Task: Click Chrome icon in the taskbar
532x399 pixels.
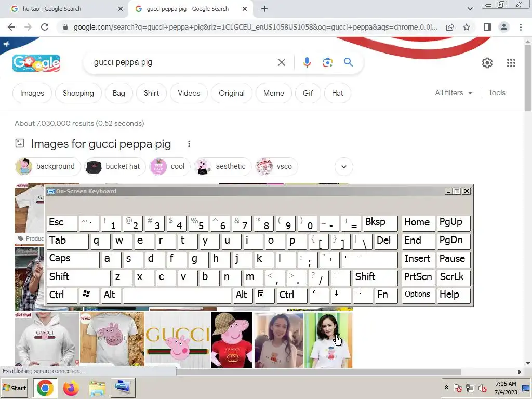Action: pyautogui.click(x=45, y=388)
